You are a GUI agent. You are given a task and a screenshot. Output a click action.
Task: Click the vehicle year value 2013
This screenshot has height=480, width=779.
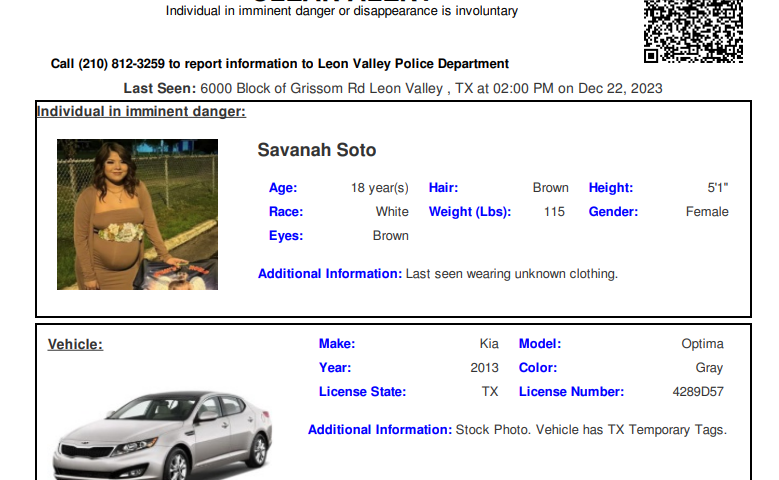[484, 368]
